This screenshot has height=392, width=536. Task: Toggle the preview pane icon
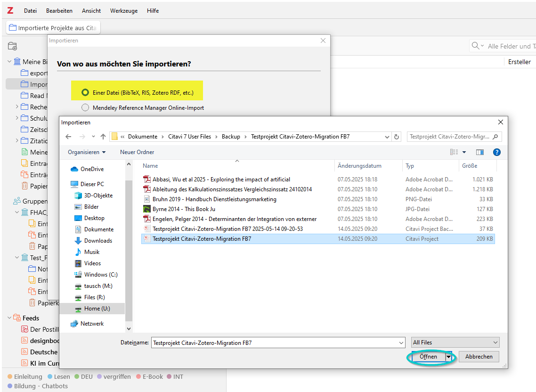[x=480, y=152]
